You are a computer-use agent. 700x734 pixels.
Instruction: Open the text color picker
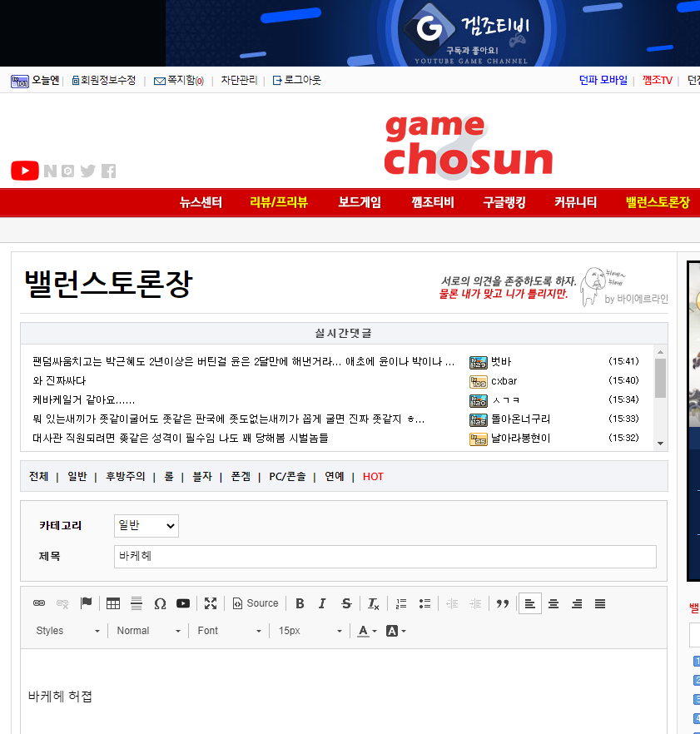coord(366,631)
